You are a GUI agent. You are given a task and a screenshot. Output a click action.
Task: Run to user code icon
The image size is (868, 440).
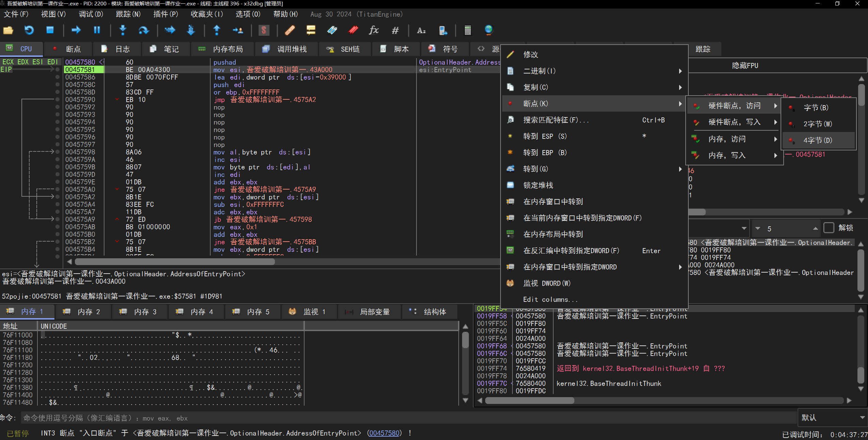click(238, 30)
